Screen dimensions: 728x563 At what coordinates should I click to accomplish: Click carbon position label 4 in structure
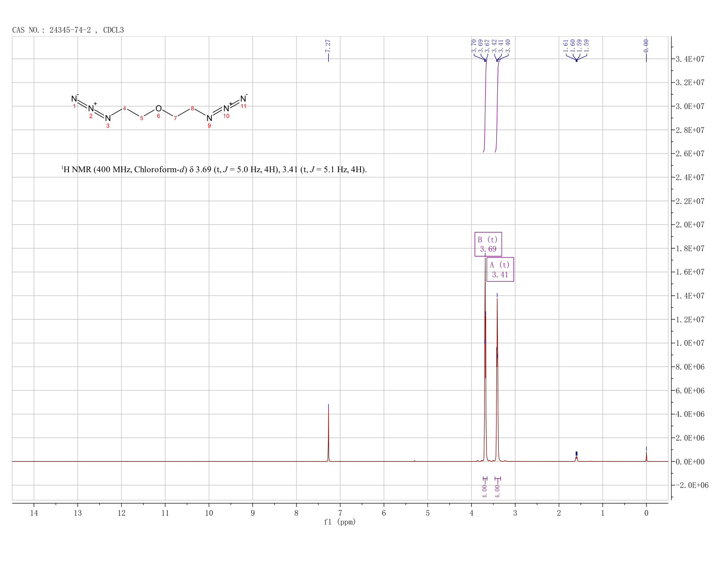(125, 108)
